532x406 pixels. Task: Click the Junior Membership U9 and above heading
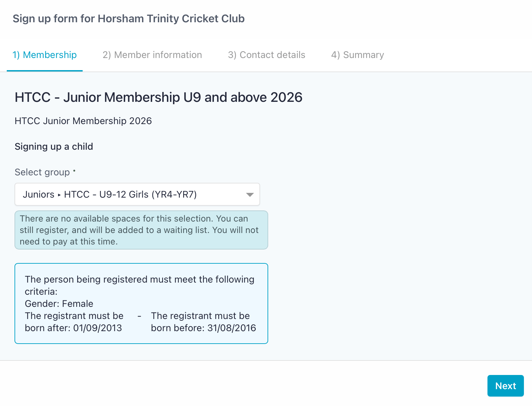158,97
